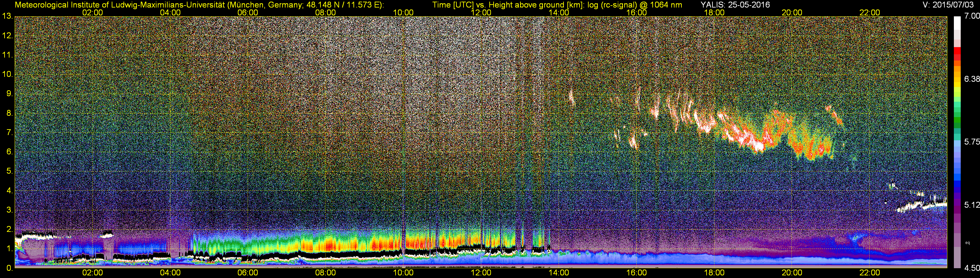Viewport: 980px width, 278px height.
Task: Click the 13 km height axis label
Action: point(8,16)
